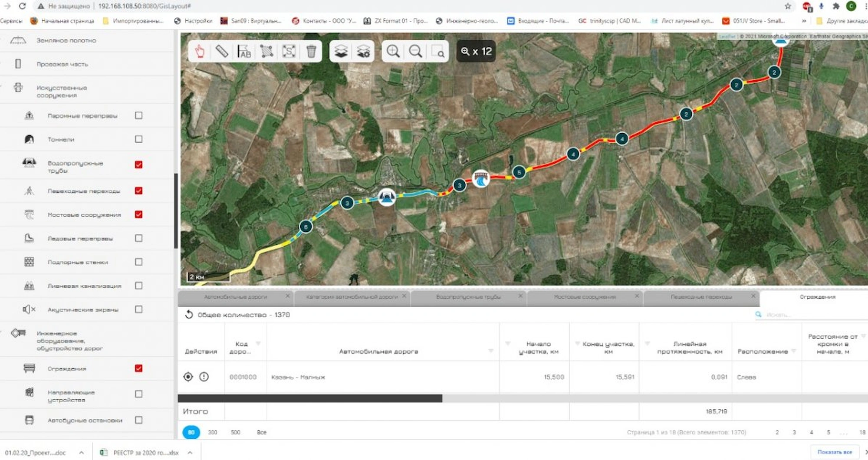
Task: Click the zoom out magnifier icon
Action: tap(415, 52)
